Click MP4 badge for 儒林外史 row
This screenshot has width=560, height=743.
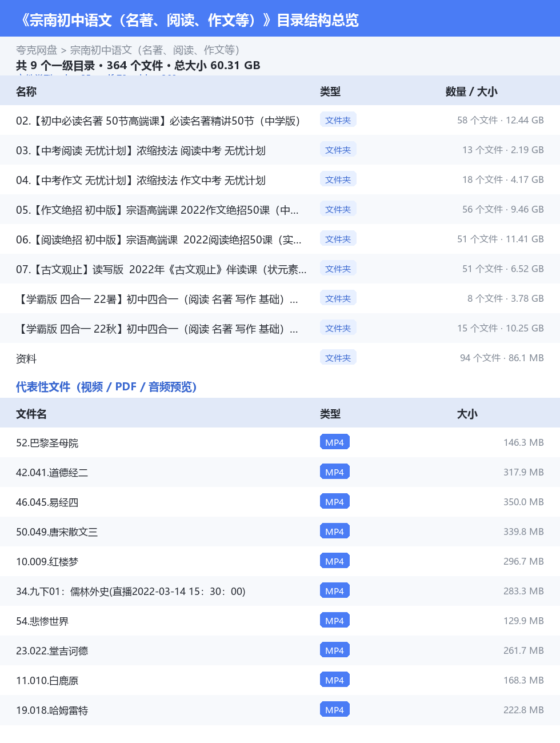click(x=335, y=591)
